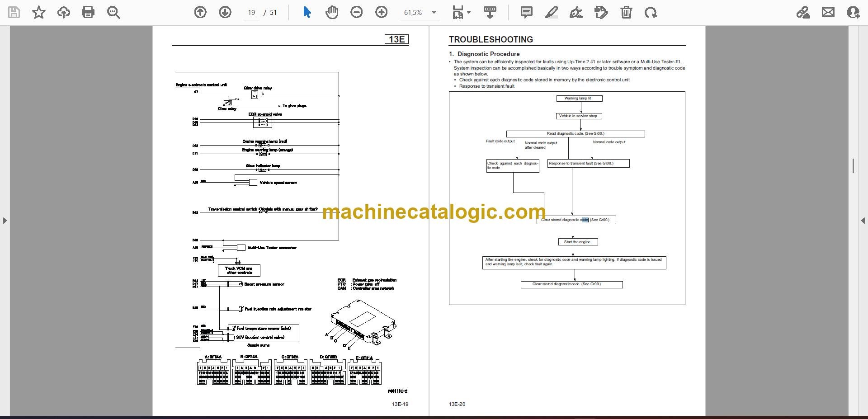Click 'Multi-Use Tester connector' diagram label
The width and height of the screenshot is (868, 419).
point(272,248)
